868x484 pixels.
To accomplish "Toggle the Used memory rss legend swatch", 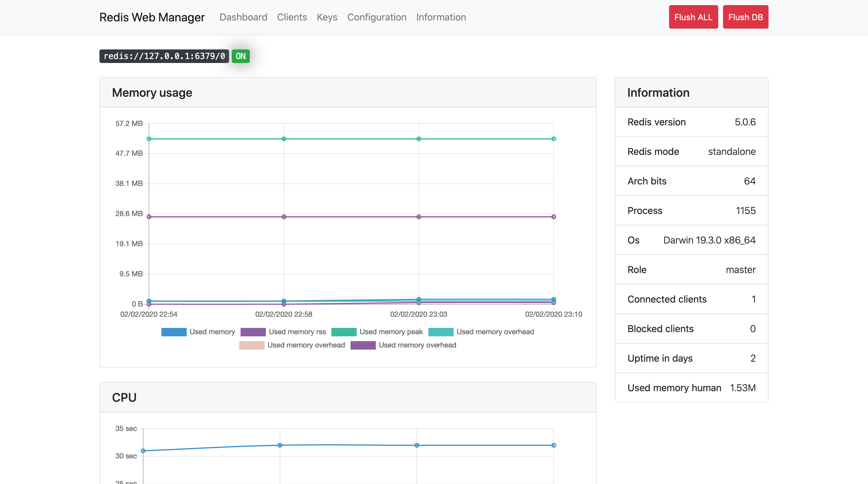I will (x=253, y=332).
